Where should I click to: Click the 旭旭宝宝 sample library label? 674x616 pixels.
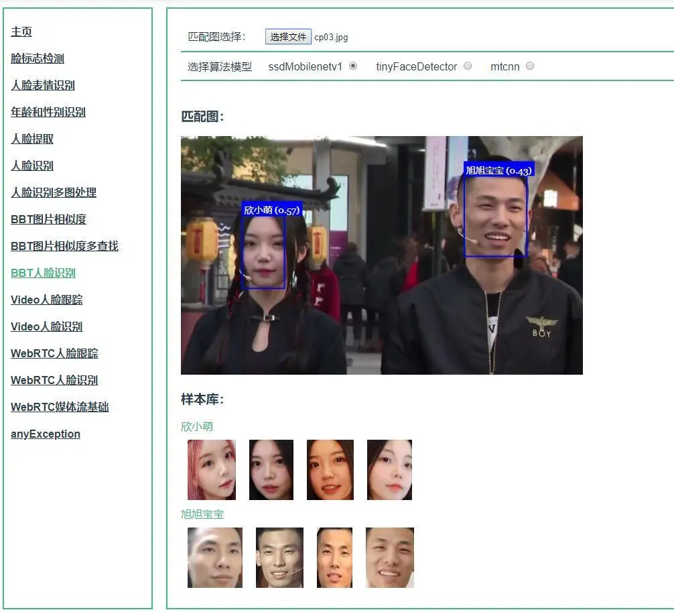pos(204,513)
